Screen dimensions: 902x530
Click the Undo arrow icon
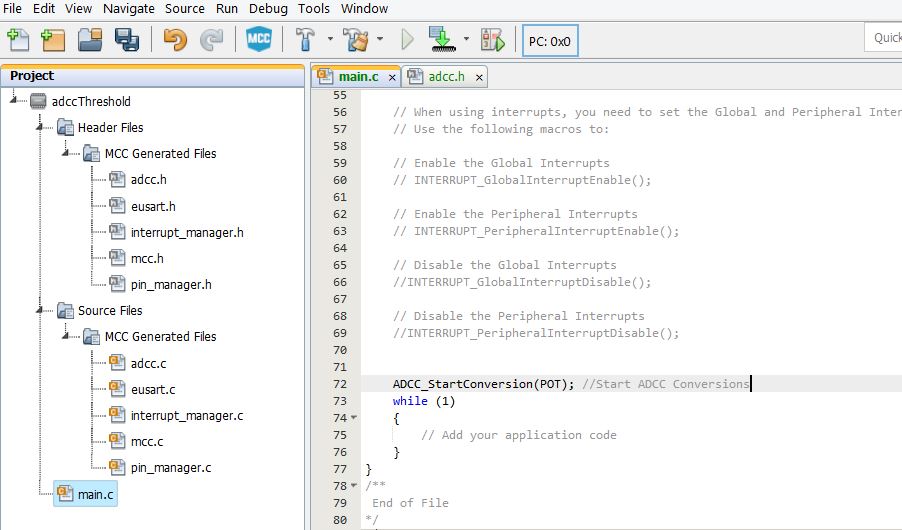[175, 40]
